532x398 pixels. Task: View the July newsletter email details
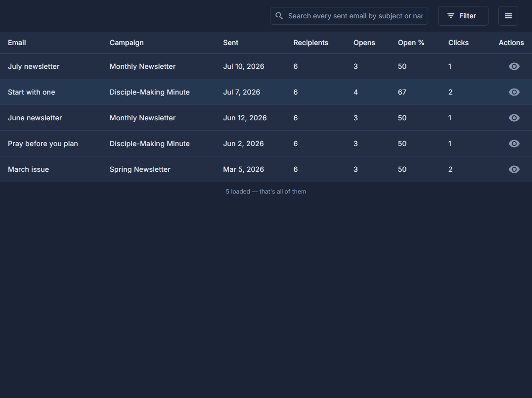(514, 66)
